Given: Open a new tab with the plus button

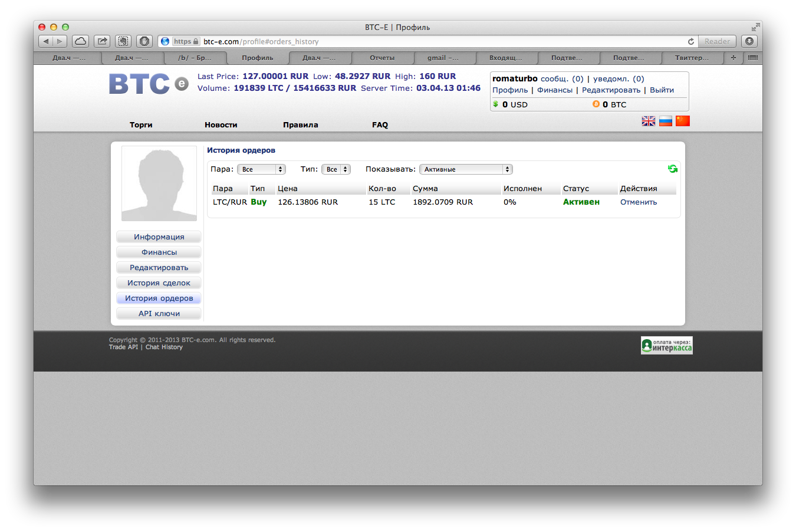Looking at the screenshot, I should tap(733, 58).
